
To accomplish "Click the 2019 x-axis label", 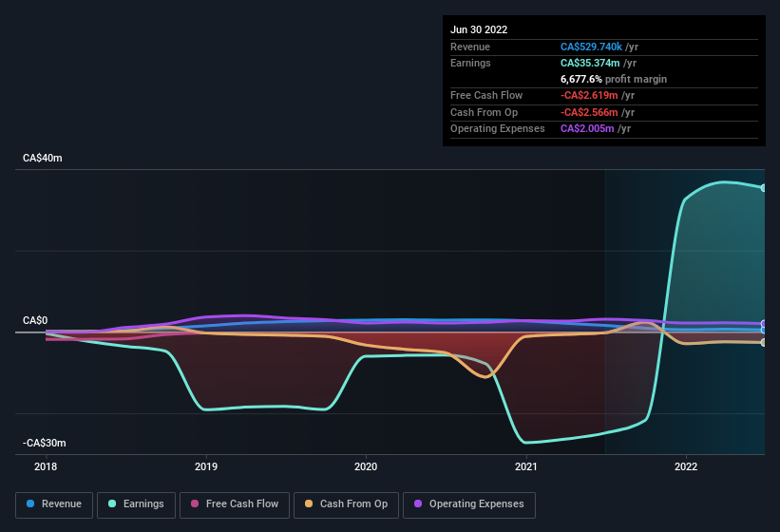I will 206,466.
